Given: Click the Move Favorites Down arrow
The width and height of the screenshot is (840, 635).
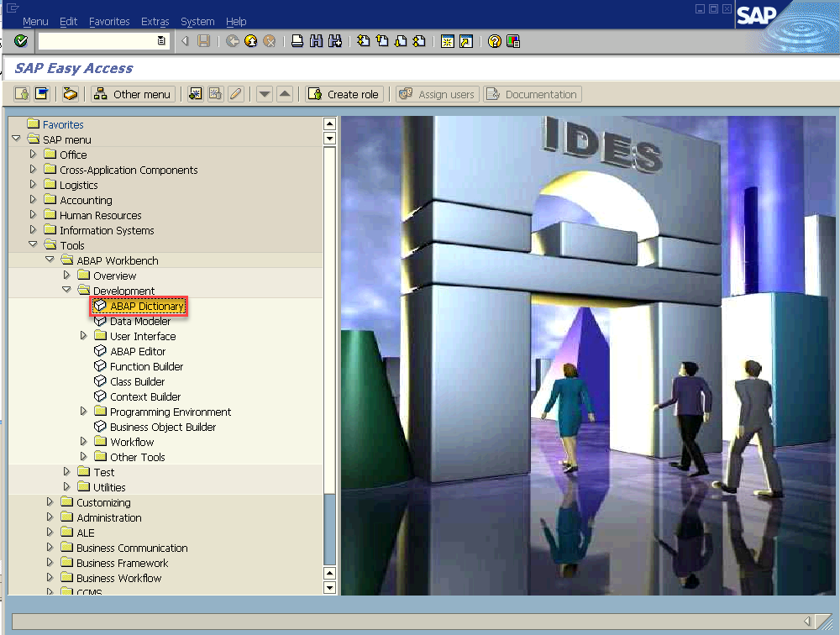Looking at the screenshot, I should [264, 94].
